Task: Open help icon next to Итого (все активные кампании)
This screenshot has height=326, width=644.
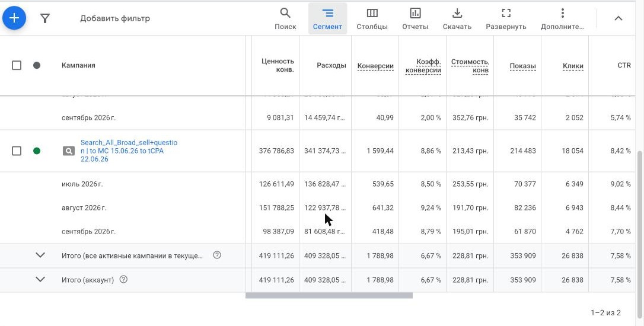Action: point(217,255)
